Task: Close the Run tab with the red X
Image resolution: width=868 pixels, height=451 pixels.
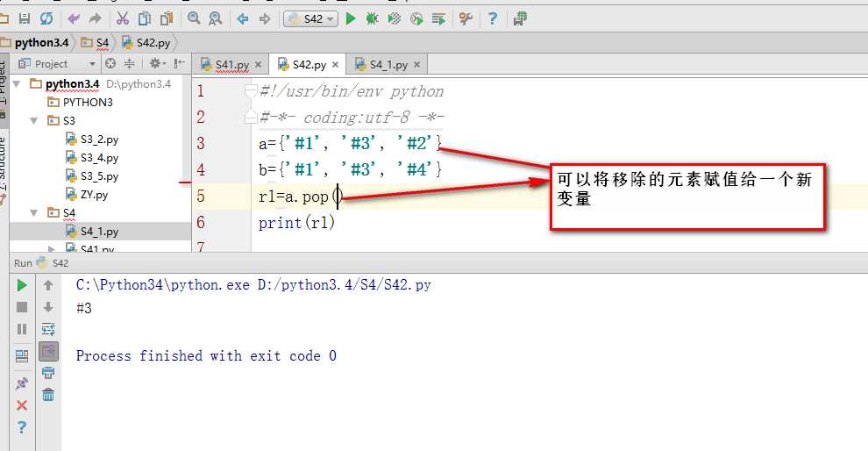Action: (22, 405)
